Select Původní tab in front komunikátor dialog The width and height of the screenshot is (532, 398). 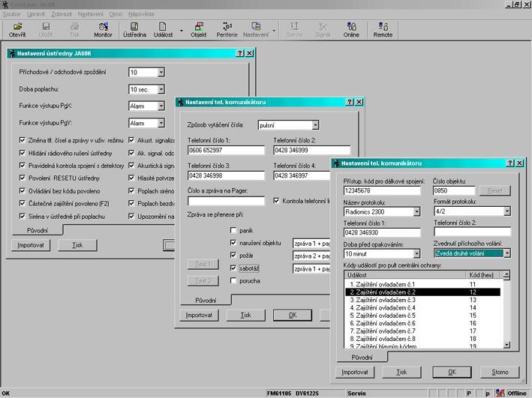point(362,358)
